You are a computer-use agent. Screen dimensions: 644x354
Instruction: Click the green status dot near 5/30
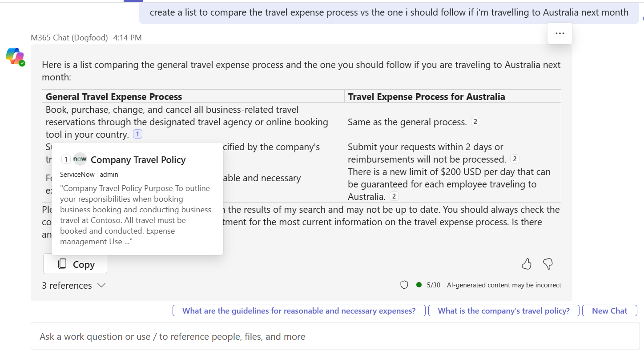coord(419,285)
